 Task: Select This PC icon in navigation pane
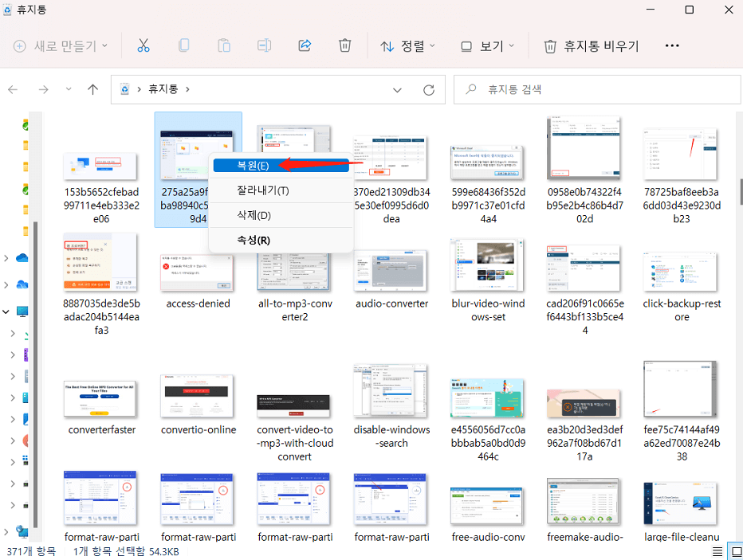22,311
